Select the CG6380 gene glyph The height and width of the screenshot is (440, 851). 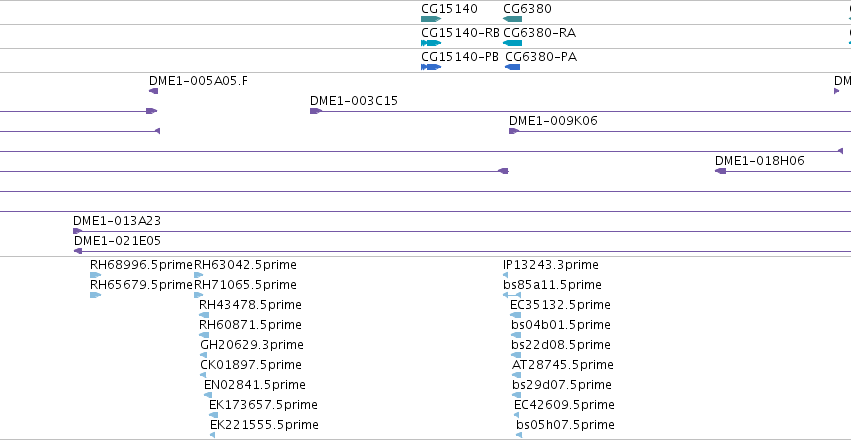[x=512, y=19]
